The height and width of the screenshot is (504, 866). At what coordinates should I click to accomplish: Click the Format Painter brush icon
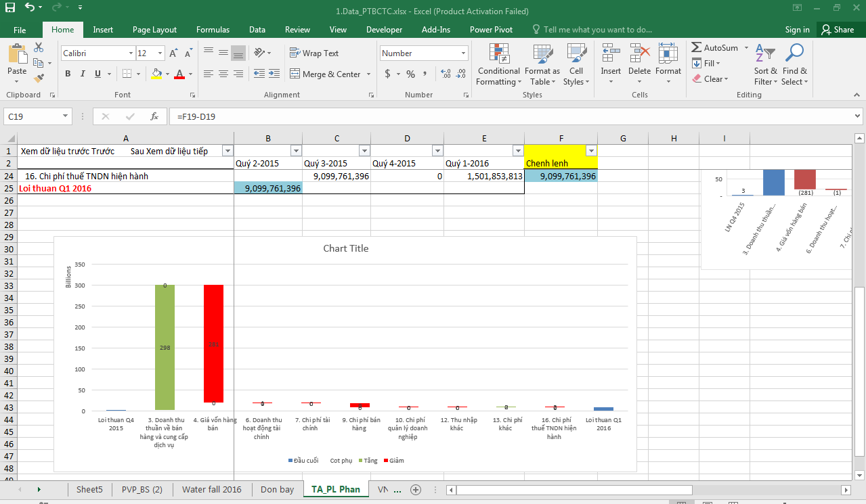point(39,78)
